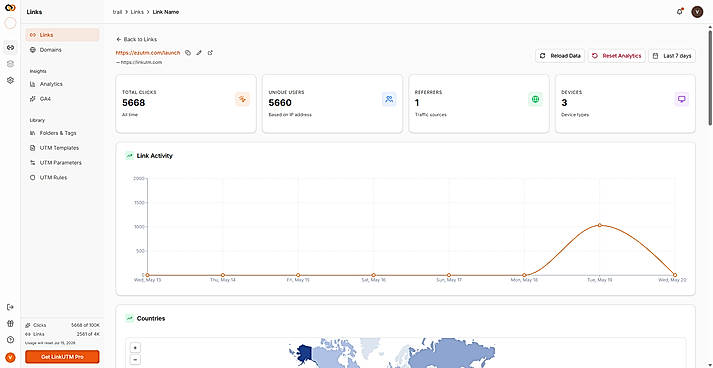Click the Countries section chart icon
This screenshot has width=713, height=368.
point(129,318)
